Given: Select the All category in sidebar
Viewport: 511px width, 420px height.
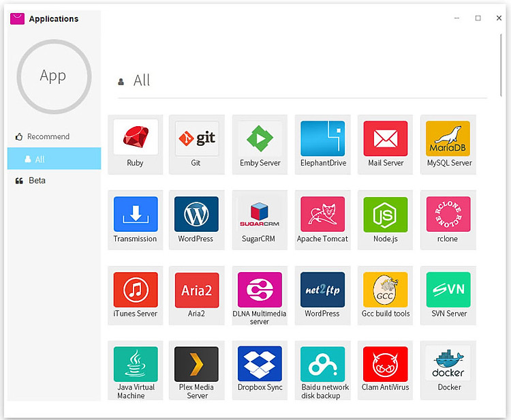Looking at the screenshot, I should (x=40, y=159).
